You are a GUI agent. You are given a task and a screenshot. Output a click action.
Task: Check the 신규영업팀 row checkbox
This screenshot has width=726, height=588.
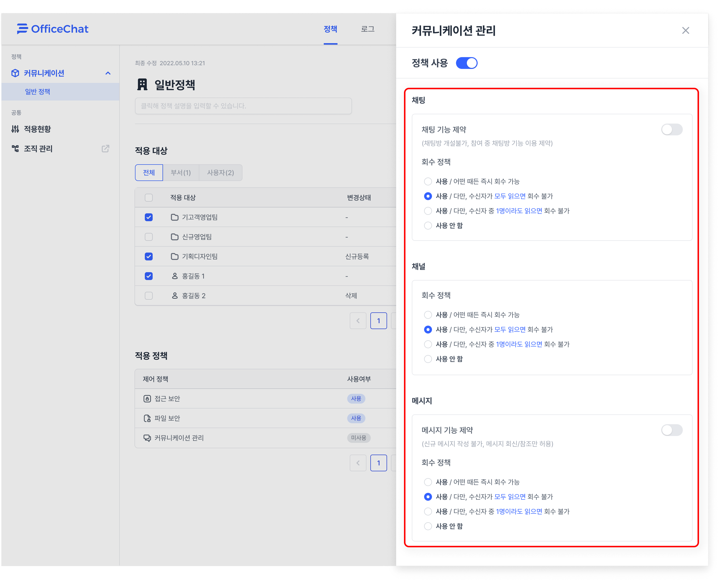tap(149, 237)
